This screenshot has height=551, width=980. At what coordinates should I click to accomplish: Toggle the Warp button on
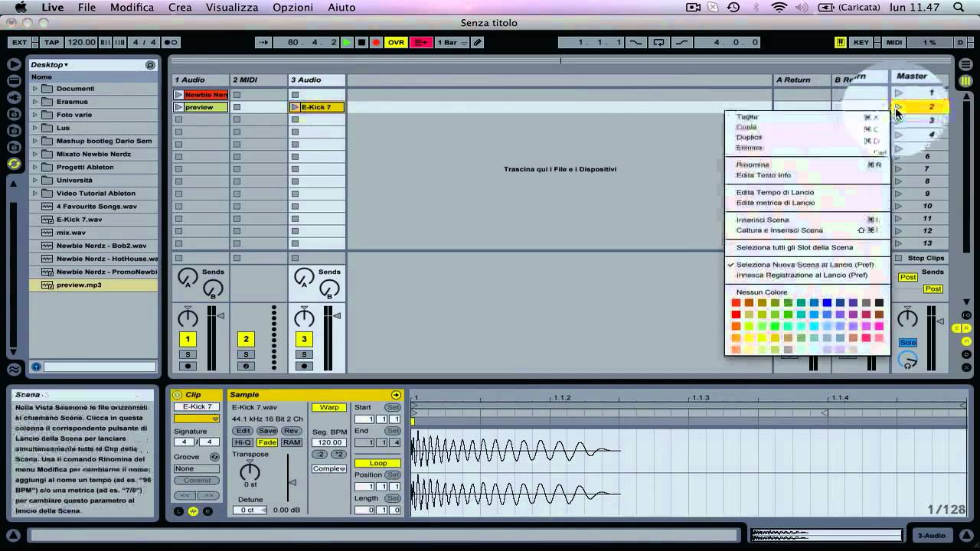coord(329,407)
